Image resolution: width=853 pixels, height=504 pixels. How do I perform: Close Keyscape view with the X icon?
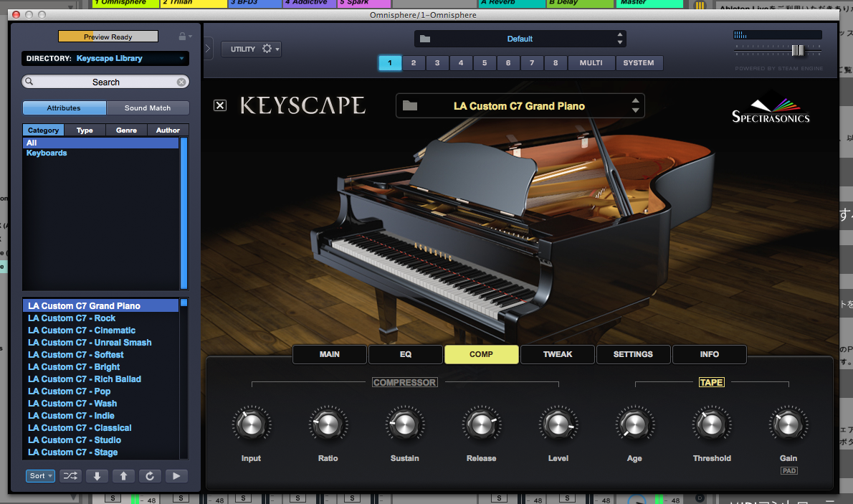[220, 106]
